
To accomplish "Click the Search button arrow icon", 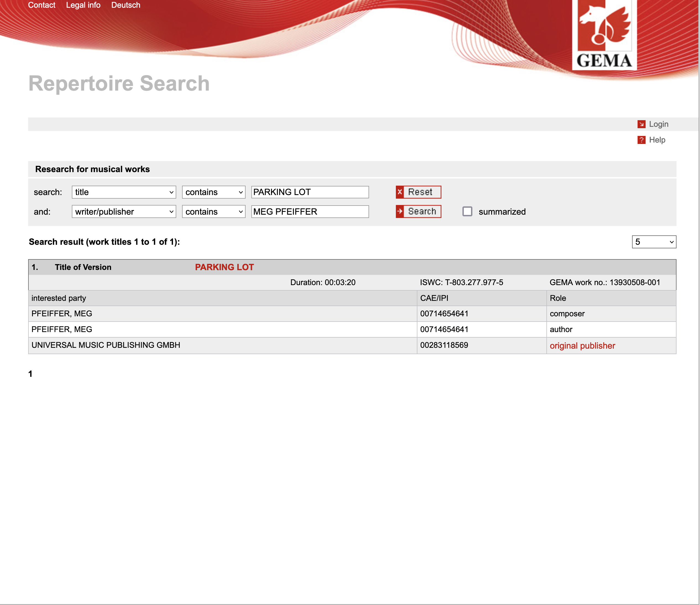I will click(x=400, y=211).
